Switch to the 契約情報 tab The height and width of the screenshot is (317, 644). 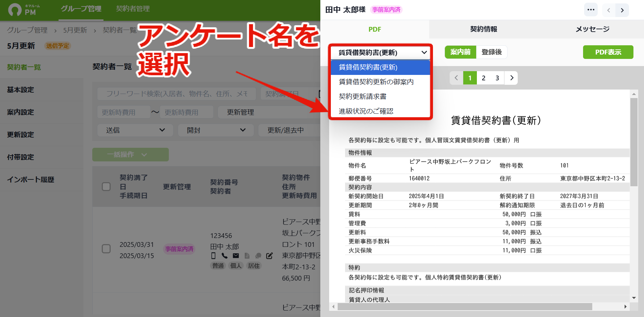484,29
